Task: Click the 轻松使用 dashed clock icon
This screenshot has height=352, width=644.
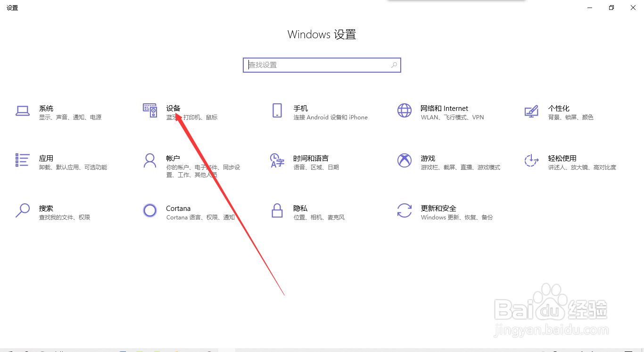Action: 532,160
